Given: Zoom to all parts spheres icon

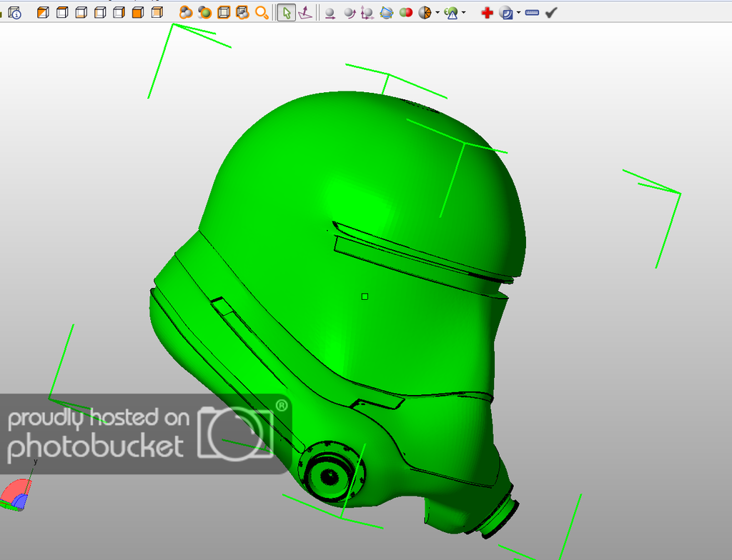Looking at the screenshot, I should click(x=186, y=13).
